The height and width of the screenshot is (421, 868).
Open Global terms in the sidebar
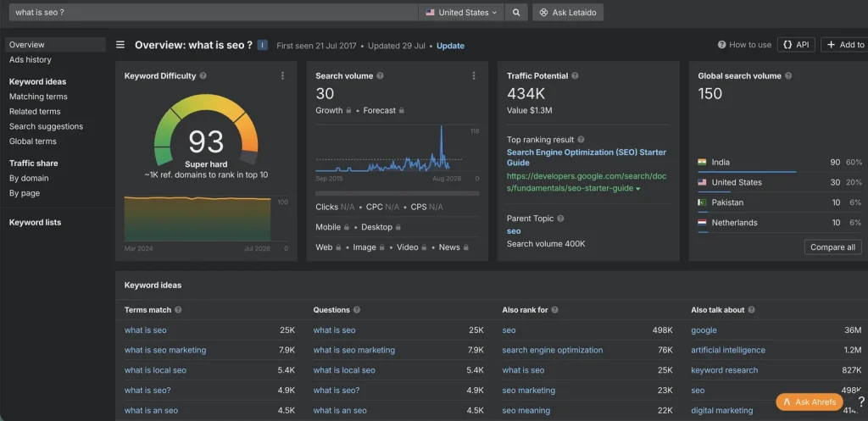click(x=33, y=141)
